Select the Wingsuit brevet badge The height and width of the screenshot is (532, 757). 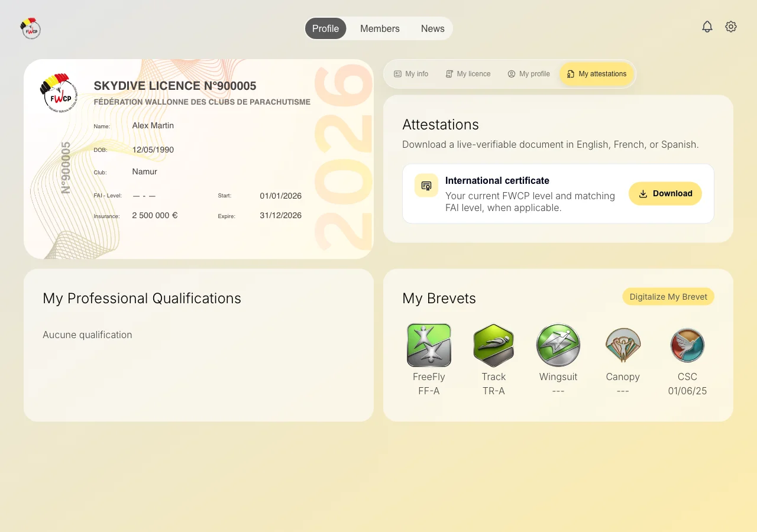(x=558, y=345)
